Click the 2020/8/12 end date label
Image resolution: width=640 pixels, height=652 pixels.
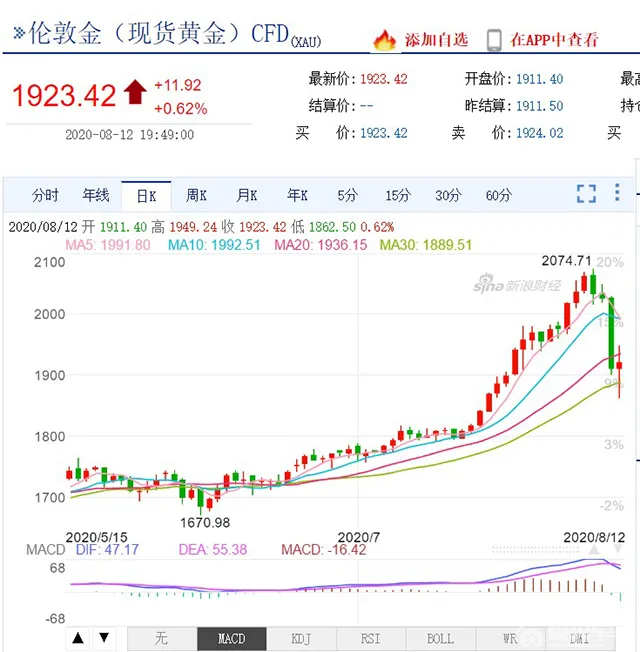click(594, 537)
